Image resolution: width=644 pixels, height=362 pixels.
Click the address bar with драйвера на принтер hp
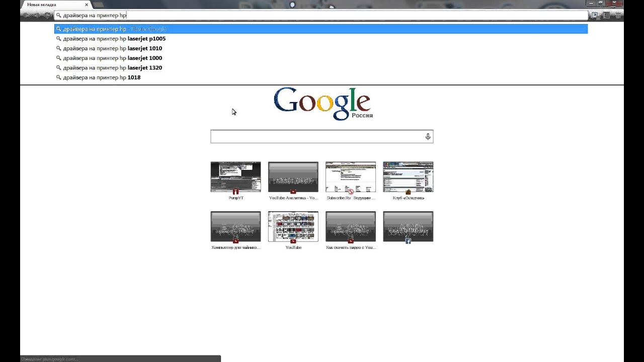pos(321,16)
